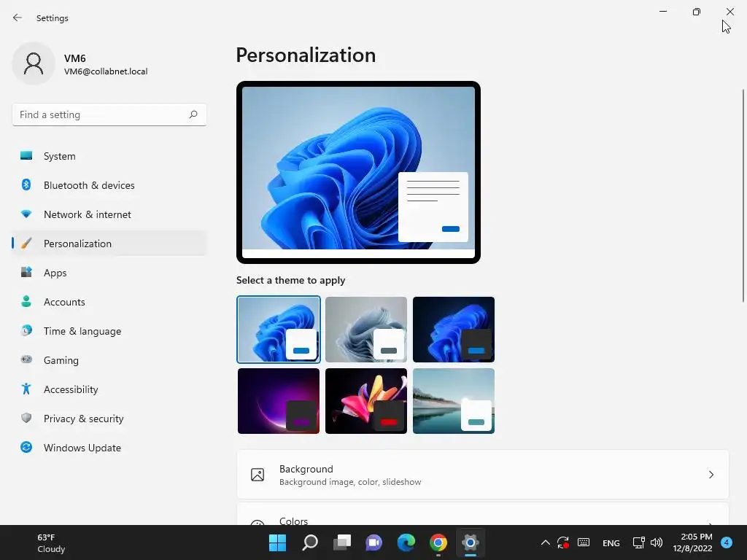
Task: Open Task View from the taskbar
Action: [341, 542]
